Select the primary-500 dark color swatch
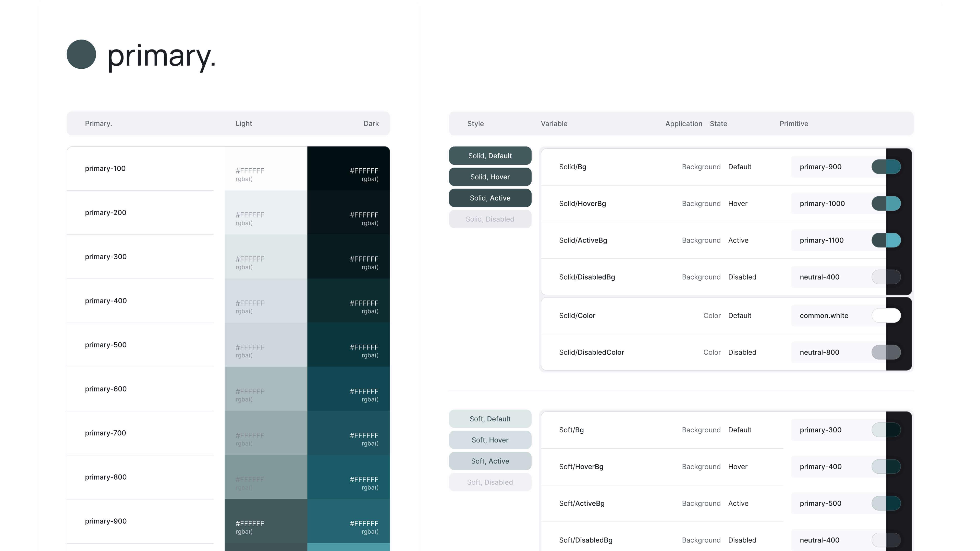This screenshot has width=980, height=551. pos(348,345)
